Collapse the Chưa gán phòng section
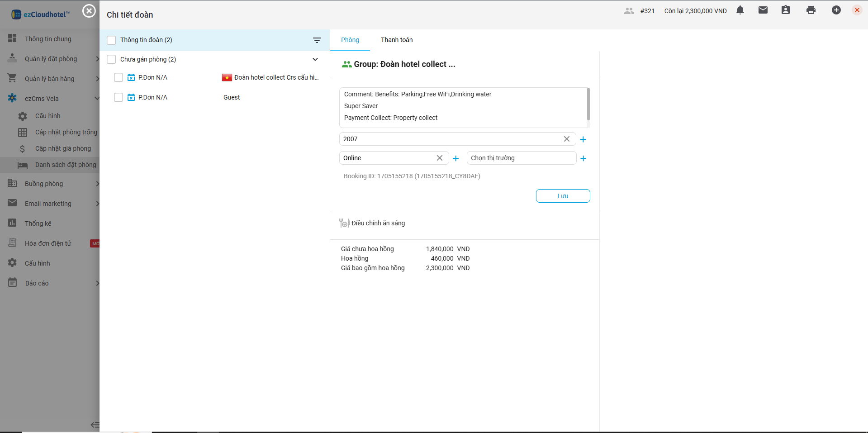Viewport: 868px width, 433px height. click(x=315, y=59)
